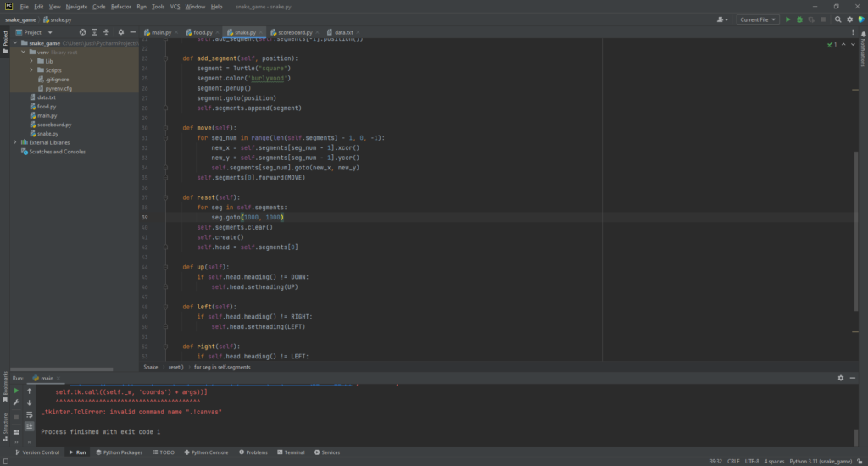Viewport: 868px width, 466px height.
Task: Hide the Project tool window
Action: (x=133, y=32)
